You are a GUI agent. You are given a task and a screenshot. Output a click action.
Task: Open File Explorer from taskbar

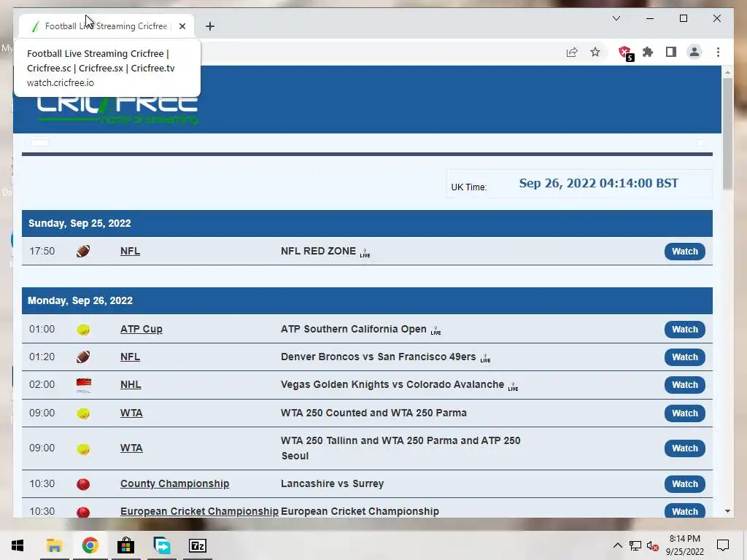(x=54, y=545)
